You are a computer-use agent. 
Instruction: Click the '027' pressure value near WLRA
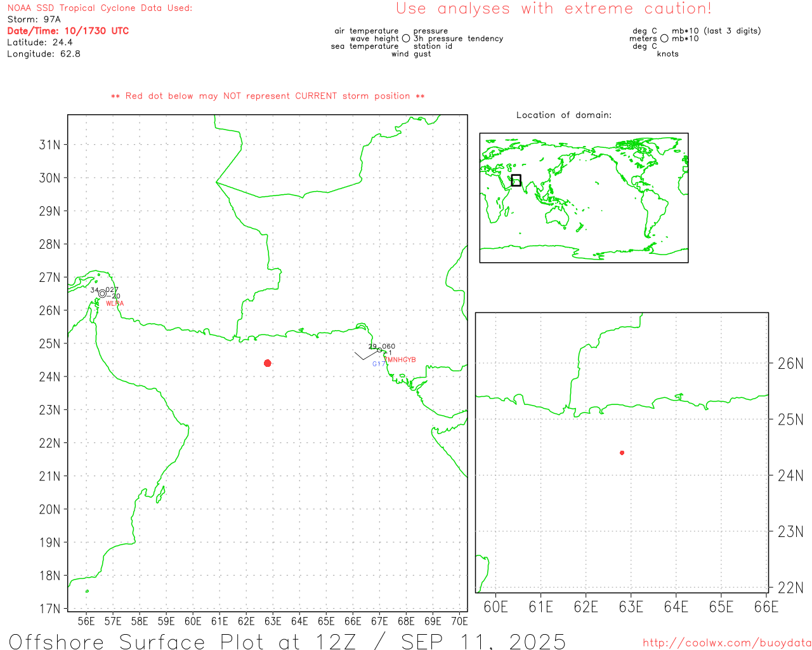[112, 290]
